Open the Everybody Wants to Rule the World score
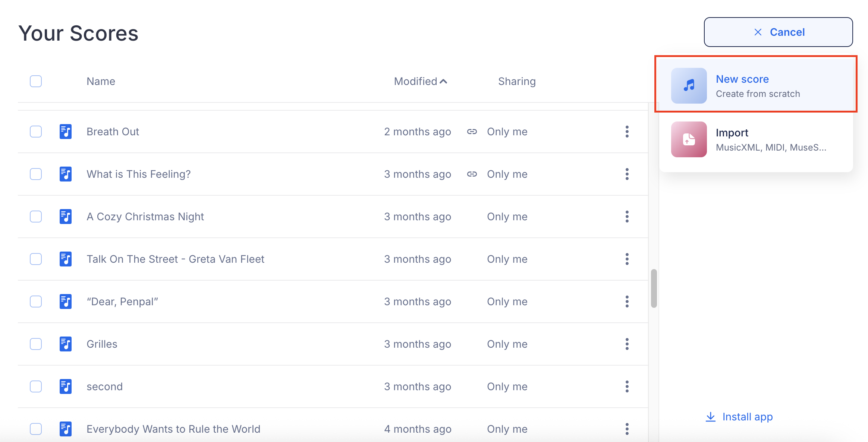The height and width of the screenshot is (442, 868). [173, 429]
